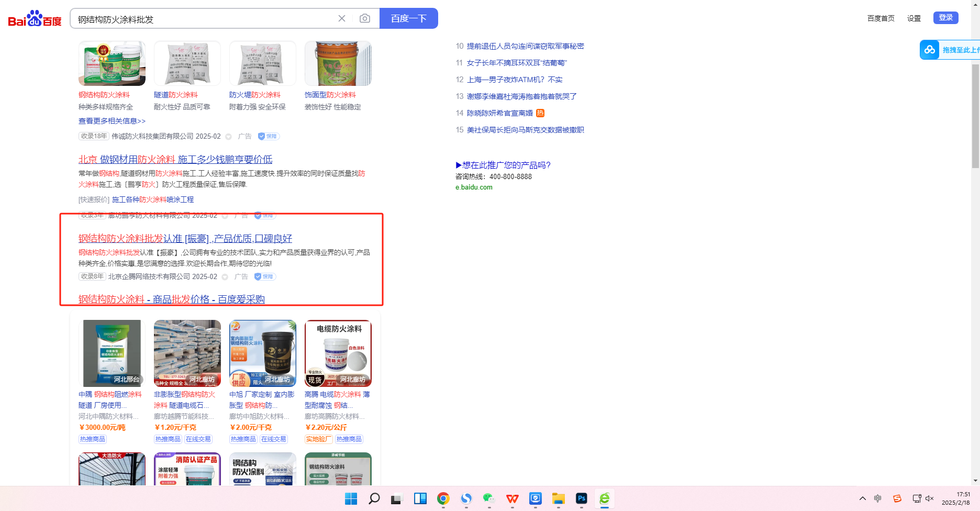Open 饰面型防火涂料 product category link
The image size is (980, 511).
pyautogui.click(x=330, y=95)
